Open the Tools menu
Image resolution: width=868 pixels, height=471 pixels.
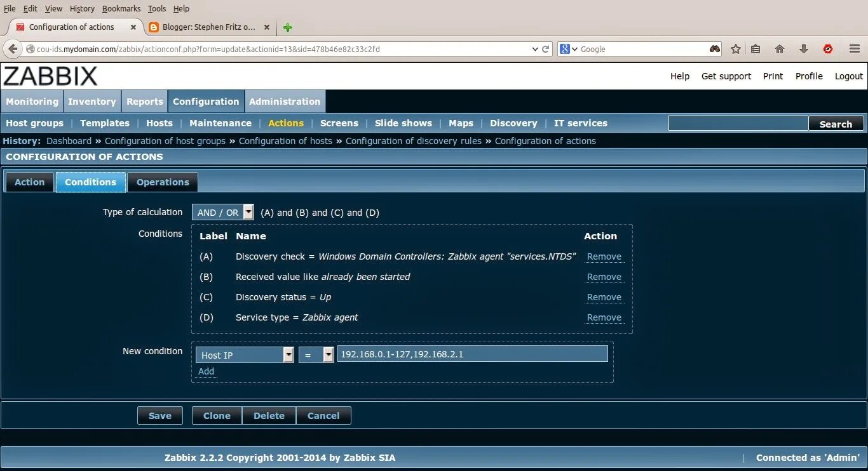pyautogui.click(x=157, y=8)
